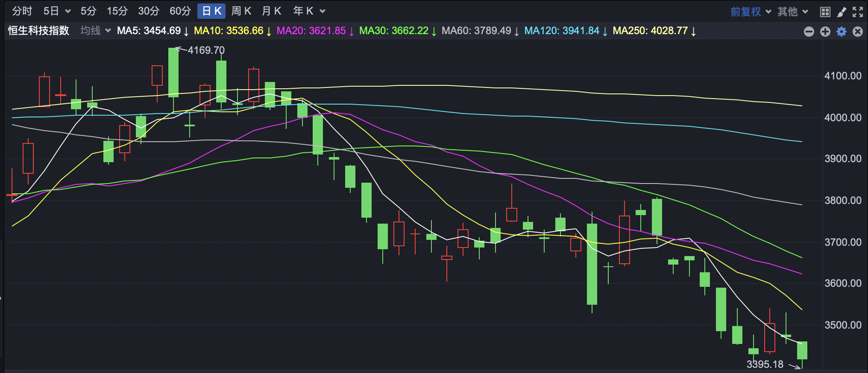Click the MA120: 3941.84 label
The height and width of the screenshot is (373, 868).
coord(566,31)
